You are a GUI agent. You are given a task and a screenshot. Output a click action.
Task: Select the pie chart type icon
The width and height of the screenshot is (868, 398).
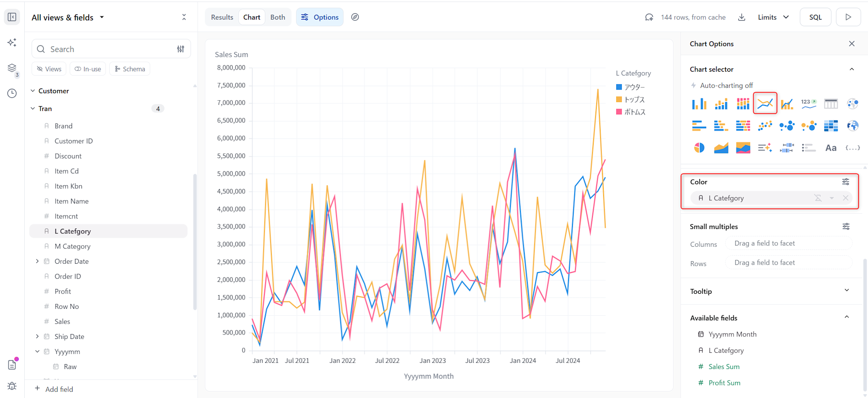[x=699, y=148]
